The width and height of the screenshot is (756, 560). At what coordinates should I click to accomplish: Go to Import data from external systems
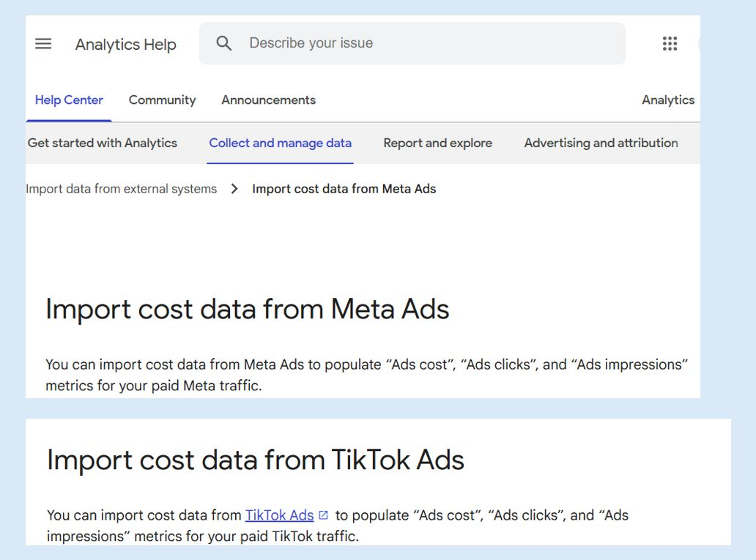point(122,189)
